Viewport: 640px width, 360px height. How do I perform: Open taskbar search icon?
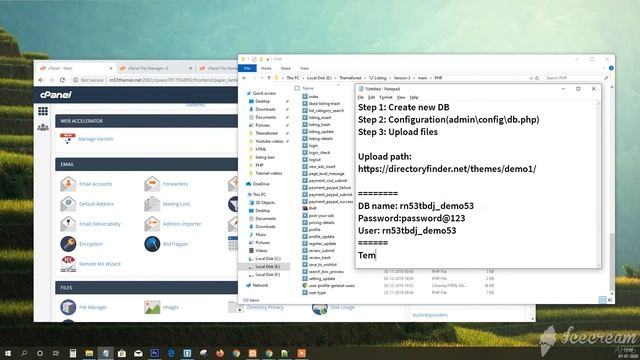pos(24,353)
